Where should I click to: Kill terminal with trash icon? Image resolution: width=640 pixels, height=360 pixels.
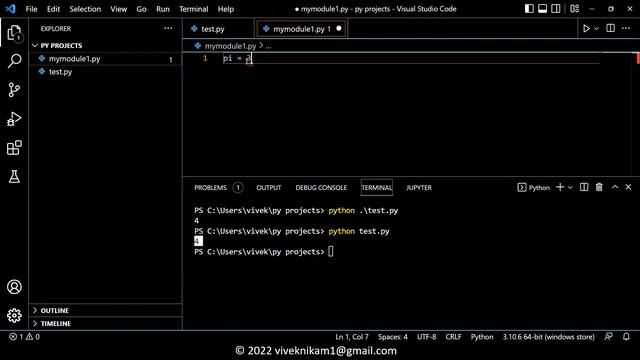(x=599, y=187)
